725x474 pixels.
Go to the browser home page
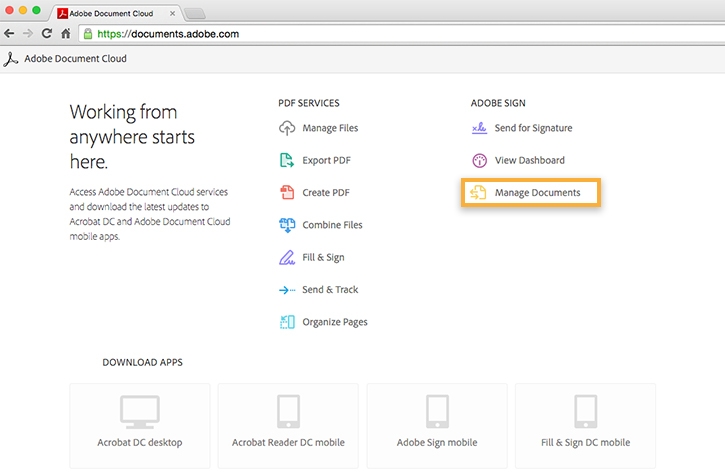tap(65, 33)
